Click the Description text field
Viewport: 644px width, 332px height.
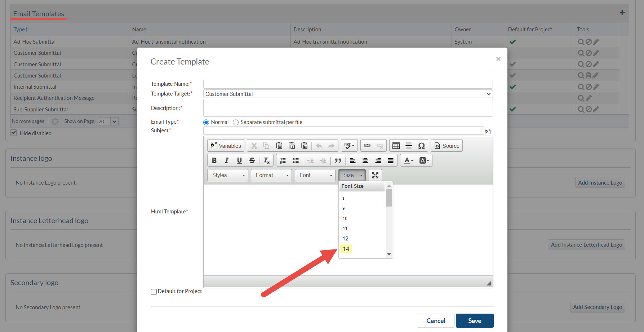coord(348,108)
